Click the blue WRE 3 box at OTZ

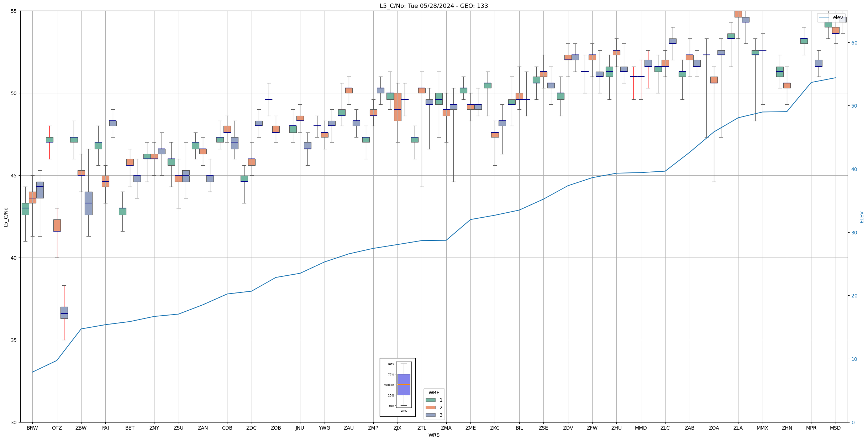tap(64, 313)
